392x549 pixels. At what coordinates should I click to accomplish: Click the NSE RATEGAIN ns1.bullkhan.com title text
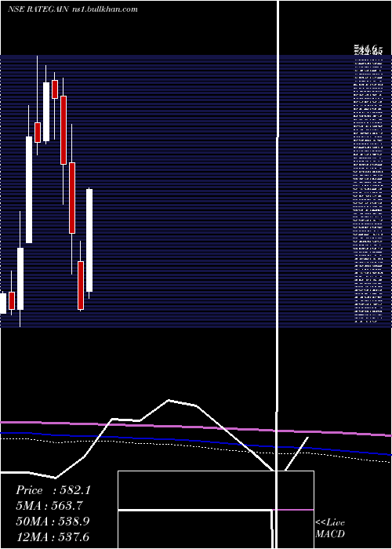(x=73, y=9)
